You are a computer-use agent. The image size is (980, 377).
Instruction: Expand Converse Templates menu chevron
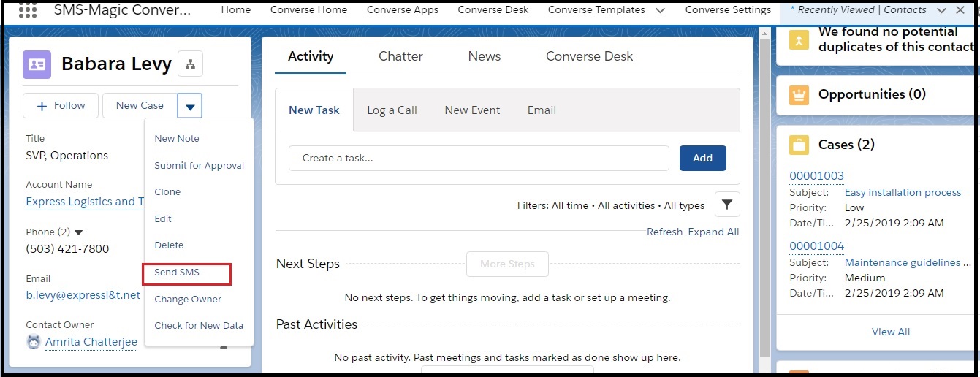pos(660,11)
